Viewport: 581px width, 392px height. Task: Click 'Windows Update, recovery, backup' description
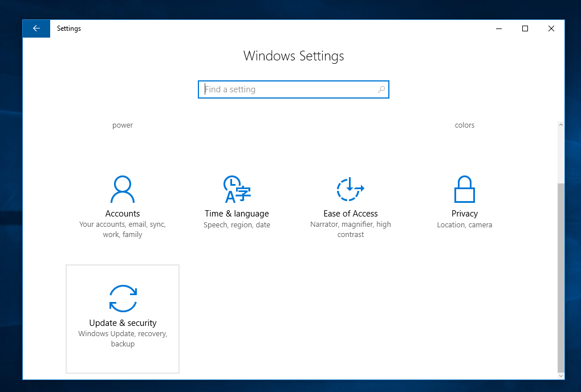pyautogui.click(x=123, y=338)
